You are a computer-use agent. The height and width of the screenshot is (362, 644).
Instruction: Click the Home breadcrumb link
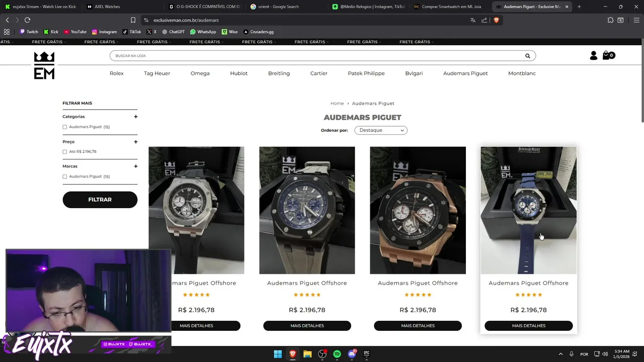[x=337, y=104]
